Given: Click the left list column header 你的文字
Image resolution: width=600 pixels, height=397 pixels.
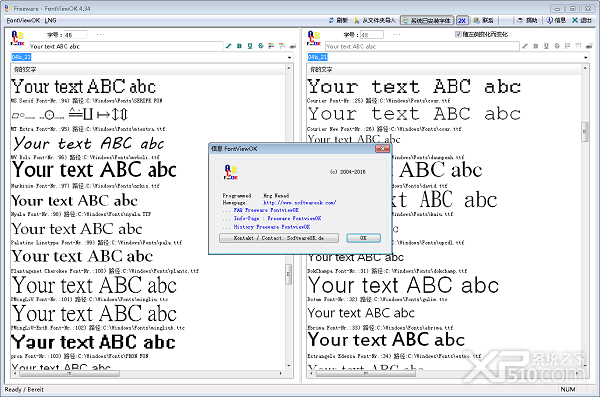Looking at the screenshot, I should 148,69.
